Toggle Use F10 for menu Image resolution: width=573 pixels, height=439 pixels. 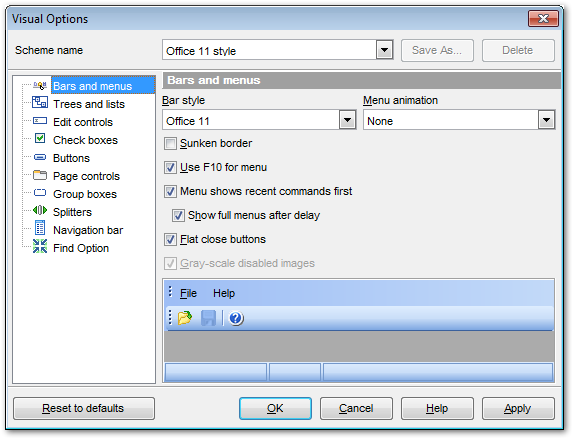[x=170, y=168]
